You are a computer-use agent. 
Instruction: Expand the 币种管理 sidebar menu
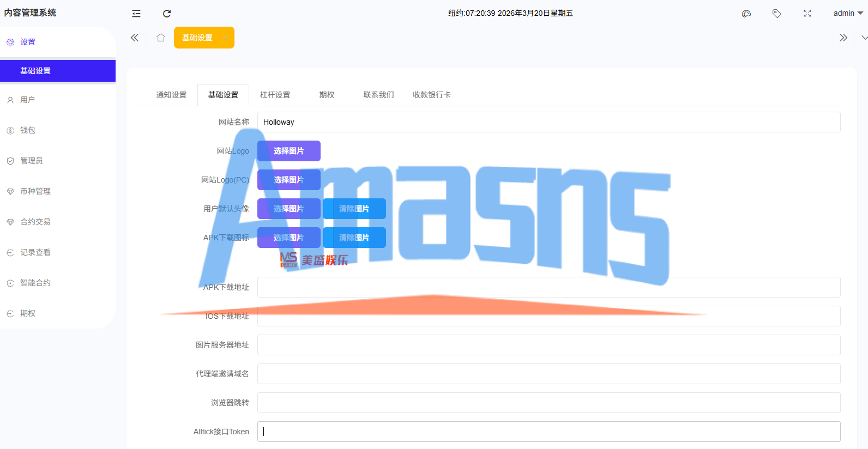coord(58,191)
